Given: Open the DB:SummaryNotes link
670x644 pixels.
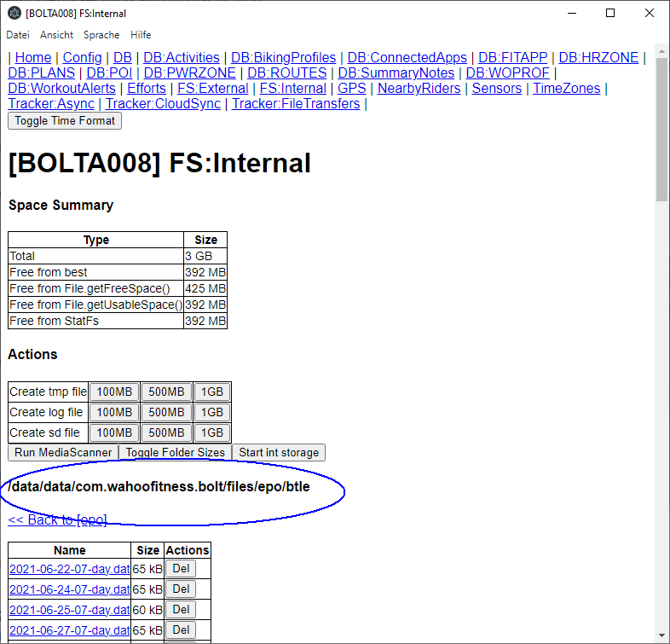Looking at the screenshot, I should [396, 73].
